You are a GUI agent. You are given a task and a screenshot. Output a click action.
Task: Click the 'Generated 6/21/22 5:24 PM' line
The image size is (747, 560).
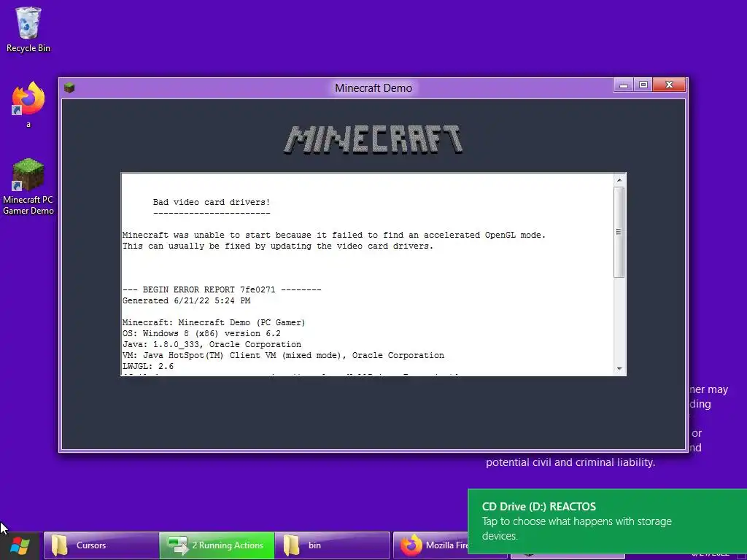[x=186, y=300]
